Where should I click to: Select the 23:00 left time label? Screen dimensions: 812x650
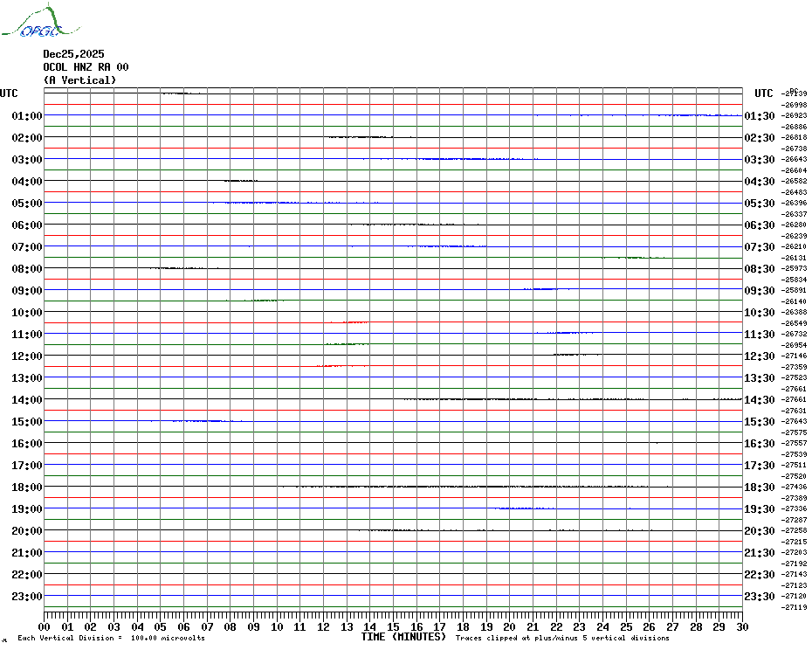(x=27, y=596)
